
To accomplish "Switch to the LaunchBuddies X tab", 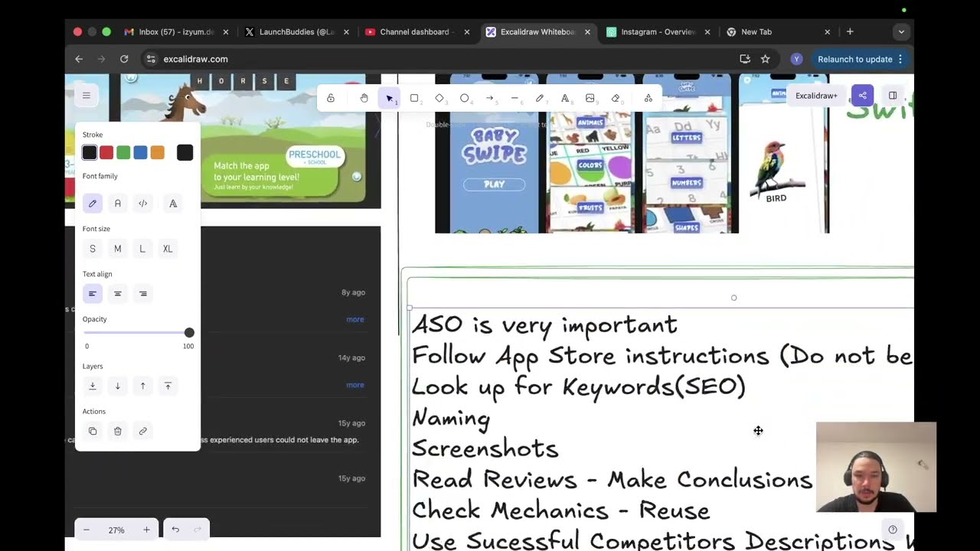I will (x=295, y=32).
